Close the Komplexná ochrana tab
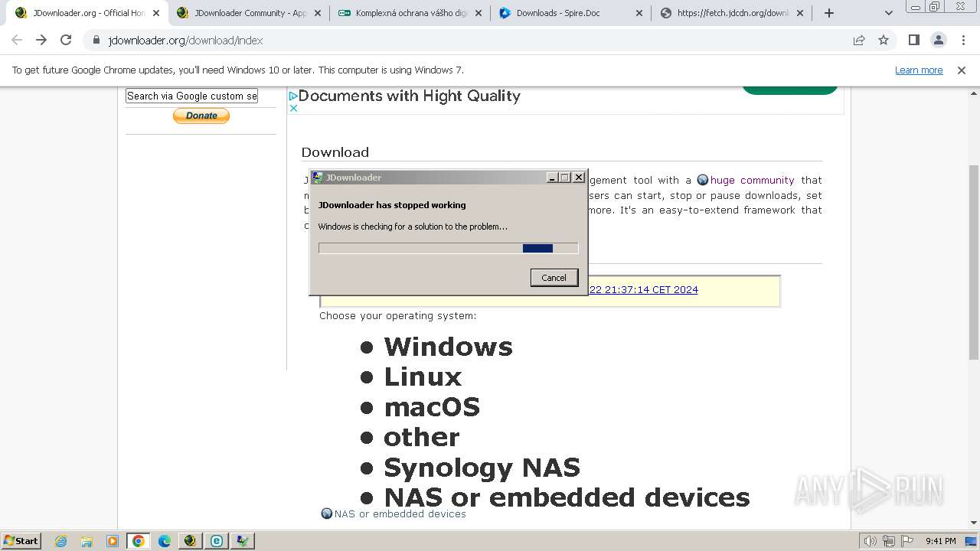Screen dimensions: 980x551 coord(479,13)
